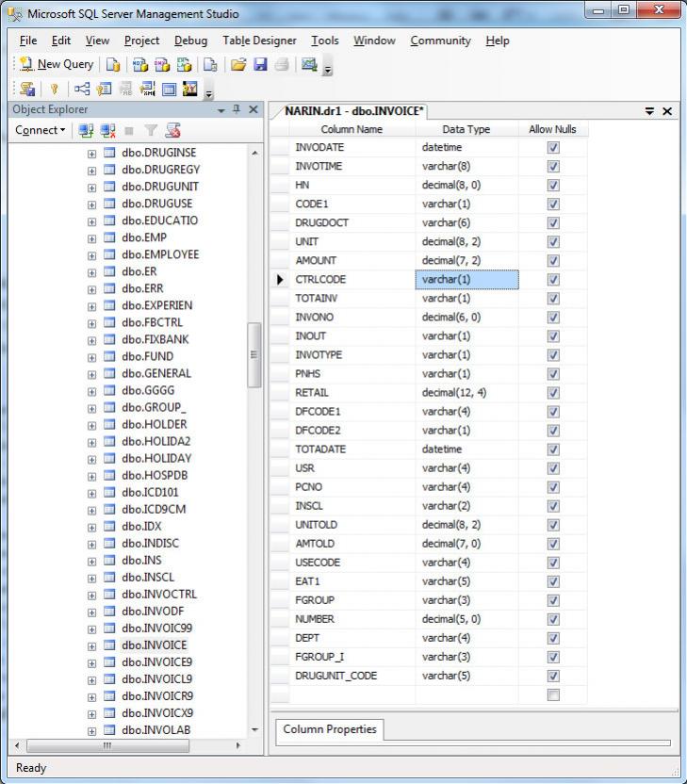The image size is (687, 784).
Task: Click the Generate Change Script icon
Action: pos(26,89)
